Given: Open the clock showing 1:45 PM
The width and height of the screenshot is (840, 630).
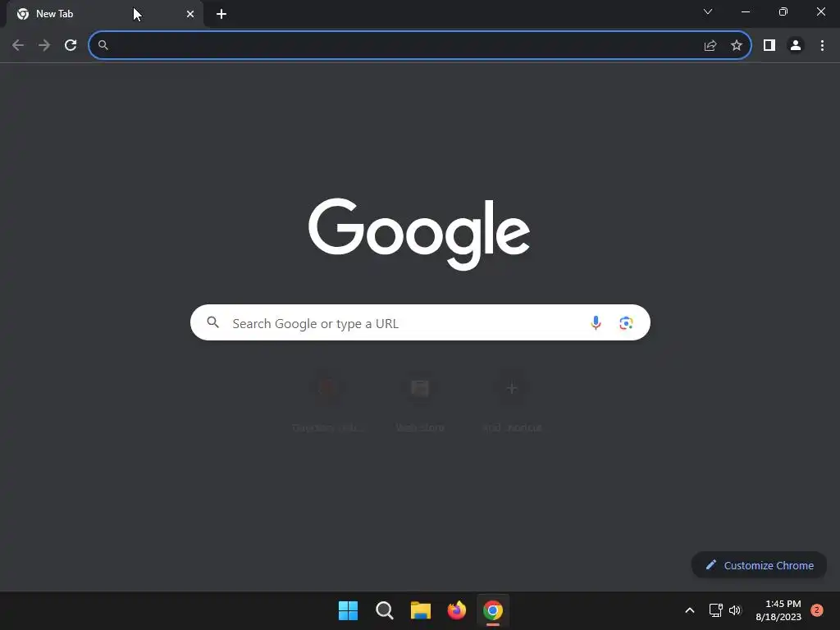Looking at the screenshot, I should tap(778, 610).
